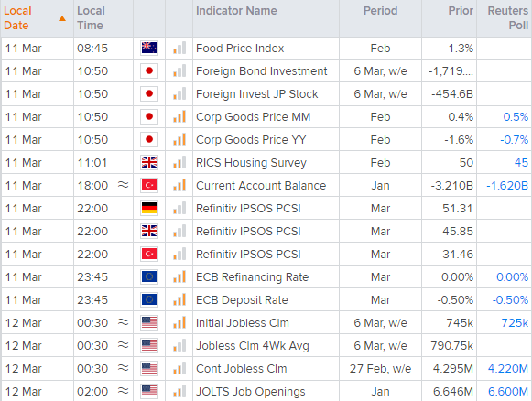Click the approximate time symbol beside 18:00
The width and height of the screenshot is (532, 401).
point(124,185)
